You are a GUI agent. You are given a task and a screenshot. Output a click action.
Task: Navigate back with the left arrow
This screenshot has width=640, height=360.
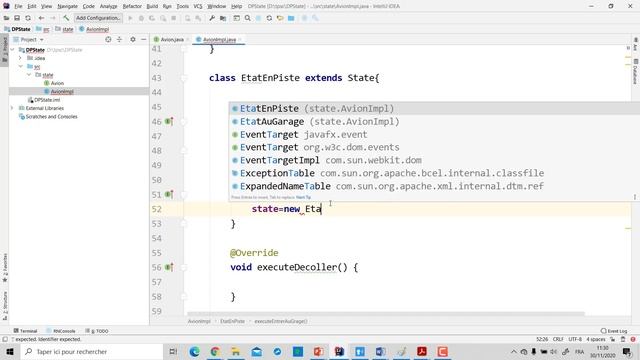pos(41,18)
